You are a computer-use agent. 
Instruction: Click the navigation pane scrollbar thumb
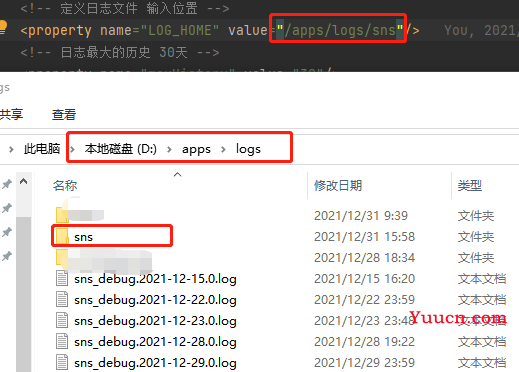click(x=23, y=293)
